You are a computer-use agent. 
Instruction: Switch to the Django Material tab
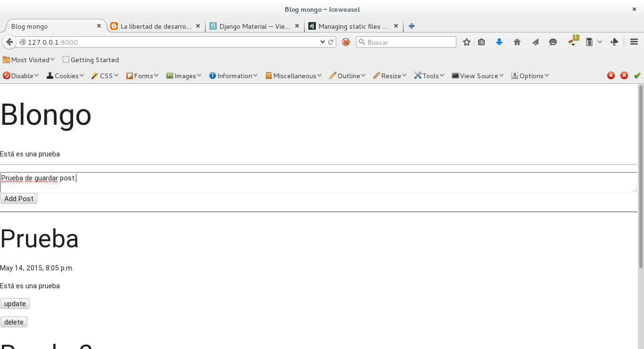click(x=254, y=26)
